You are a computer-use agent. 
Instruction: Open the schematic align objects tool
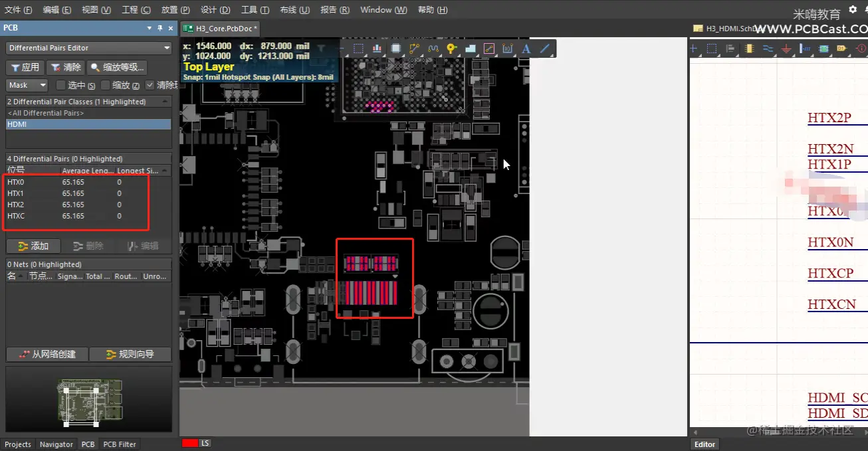[x=730, y=48]
